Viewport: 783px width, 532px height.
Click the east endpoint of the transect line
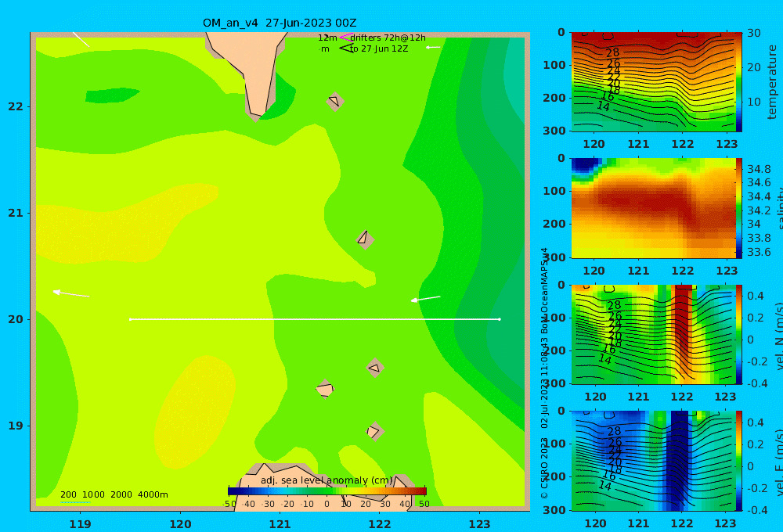click(500, 319)
